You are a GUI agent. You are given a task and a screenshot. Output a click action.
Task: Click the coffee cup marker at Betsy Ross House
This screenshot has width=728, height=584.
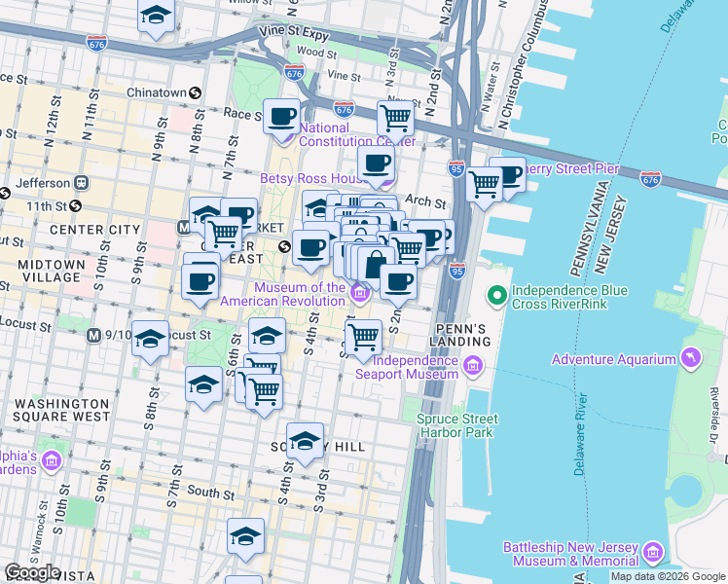pyautogui.click(x=376, y=164)
